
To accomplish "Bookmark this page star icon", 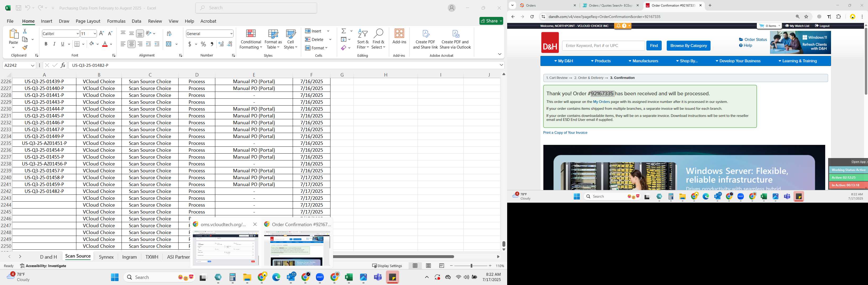I will (806, 16).
